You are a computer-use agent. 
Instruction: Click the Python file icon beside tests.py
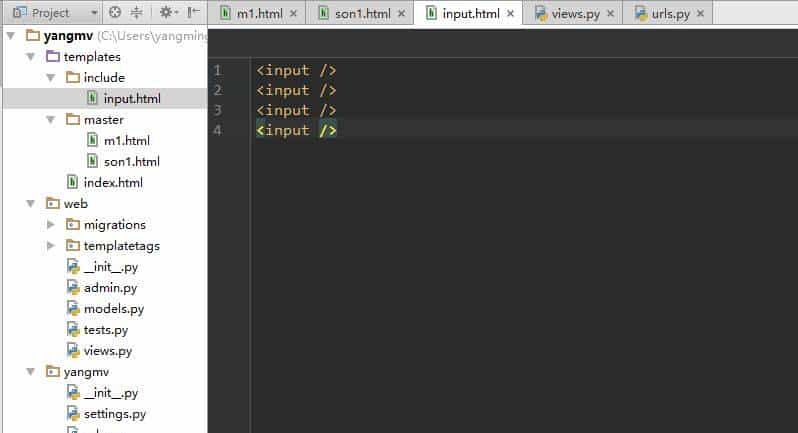(73, 330)
